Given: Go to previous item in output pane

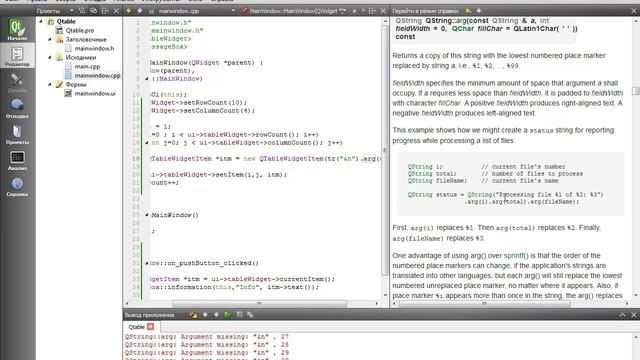Looking at the screenshot, I should click(x=205, y=315).
